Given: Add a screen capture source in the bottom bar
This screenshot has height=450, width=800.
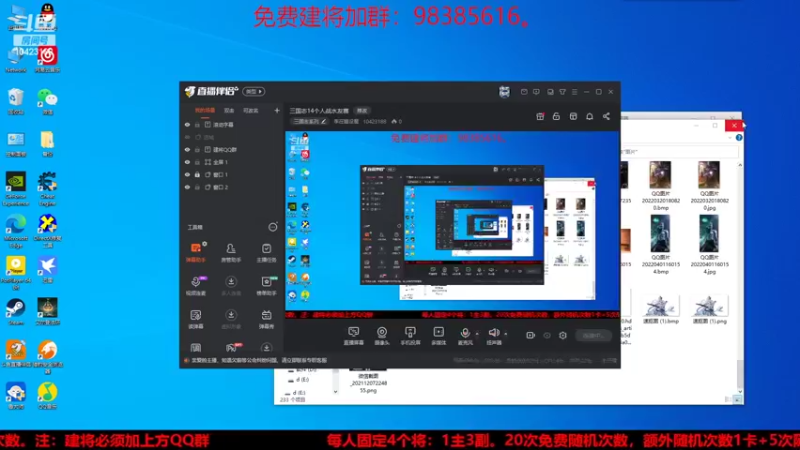Looking at the screenshot, I should [354, 336].
